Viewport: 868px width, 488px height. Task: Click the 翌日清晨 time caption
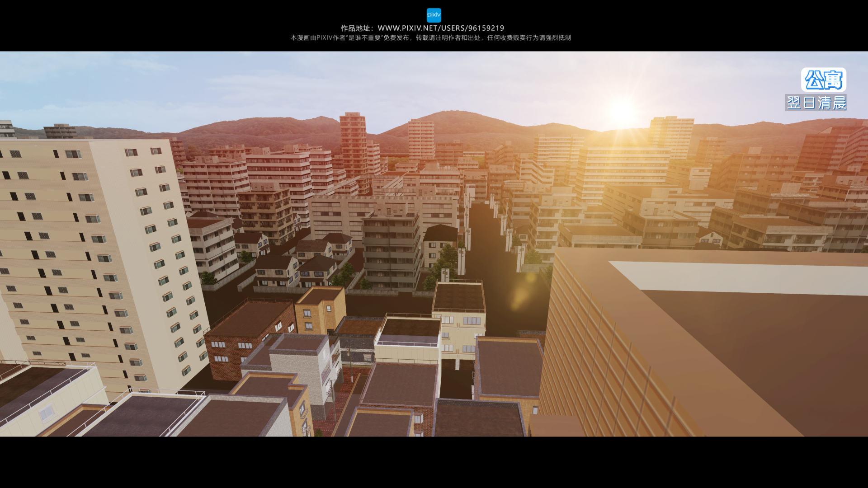(816, 103)
